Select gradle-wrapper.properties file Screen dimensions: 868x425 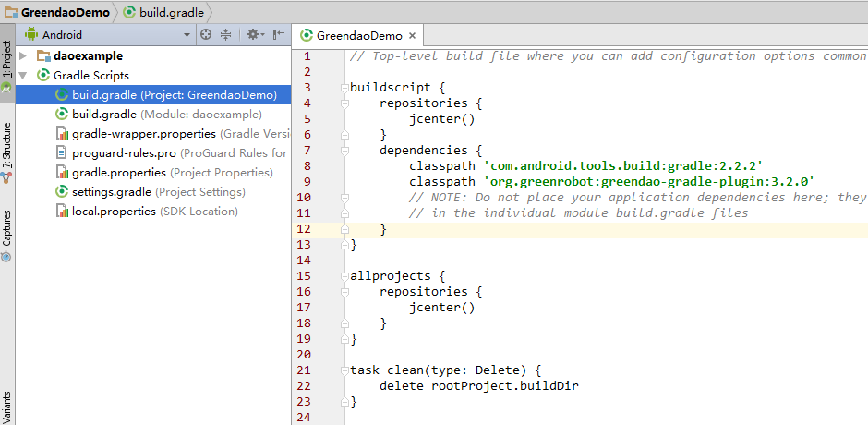pos(154,134)
